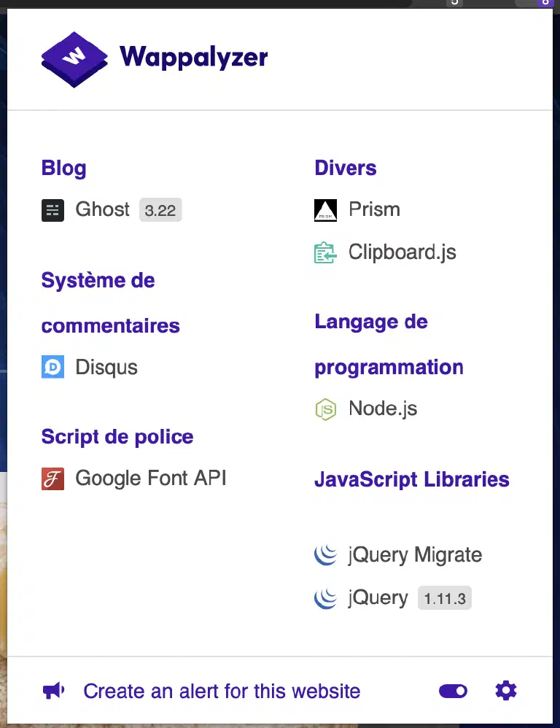
Task: Click the megaphone alert icon
Action: [x=53, y=691]
